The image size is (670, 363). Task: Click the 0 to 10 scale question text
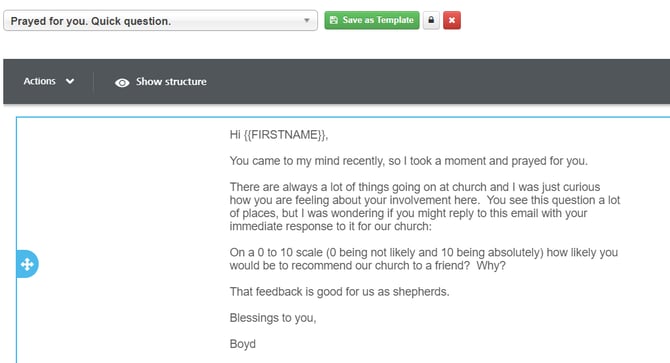(x=423, y=259)
